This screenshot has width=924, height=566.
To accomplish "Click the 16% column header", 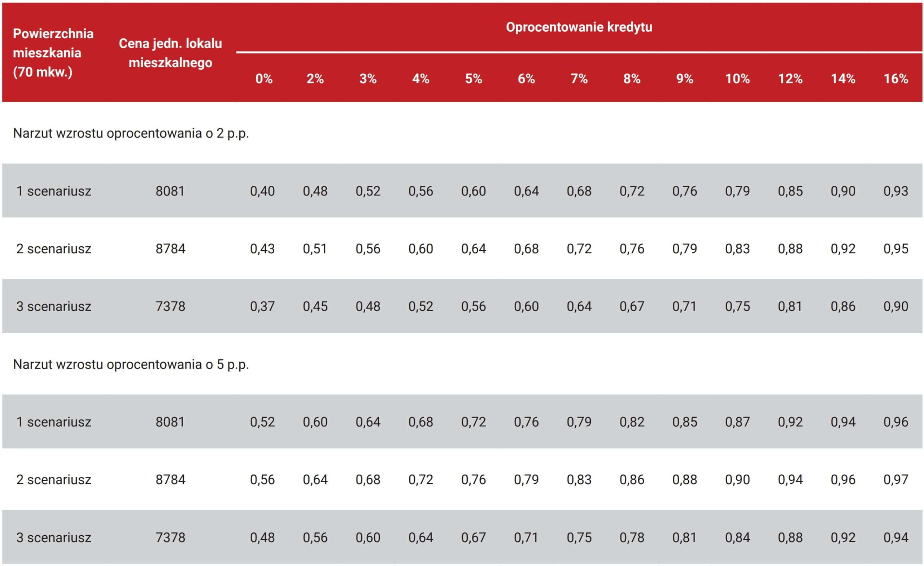I will (x=895, y=78).
